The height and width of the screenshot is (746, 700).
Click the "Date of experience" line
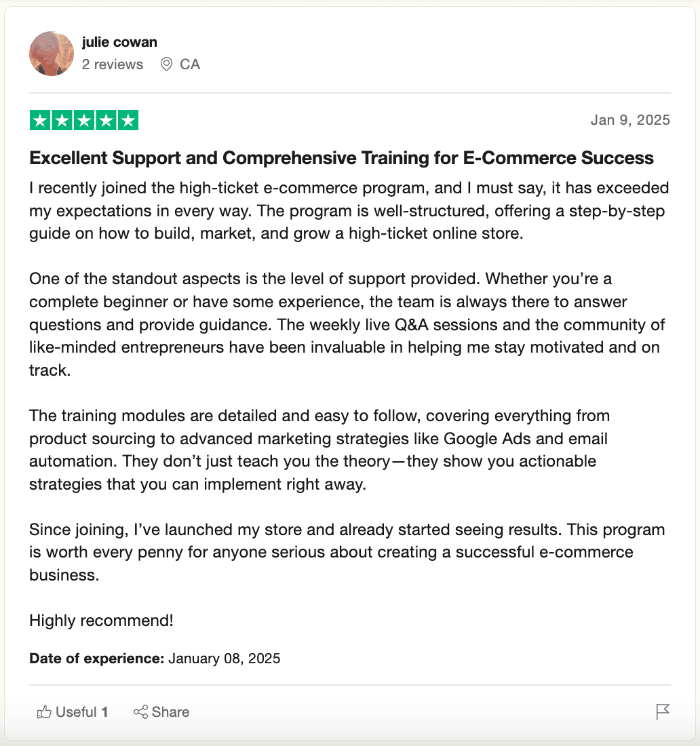pyautogui.click(x=155, y=658)
